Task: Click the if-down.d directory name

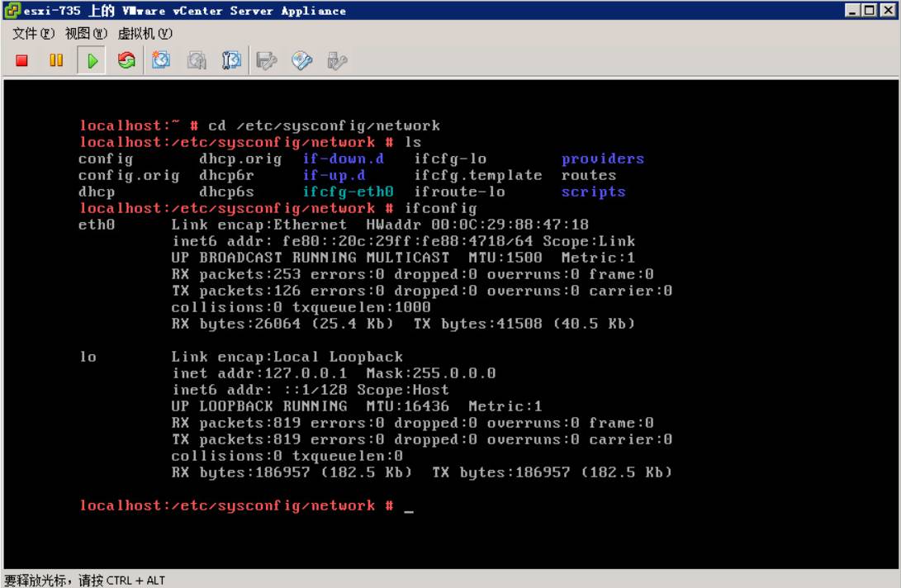Action: coord(344,159)
